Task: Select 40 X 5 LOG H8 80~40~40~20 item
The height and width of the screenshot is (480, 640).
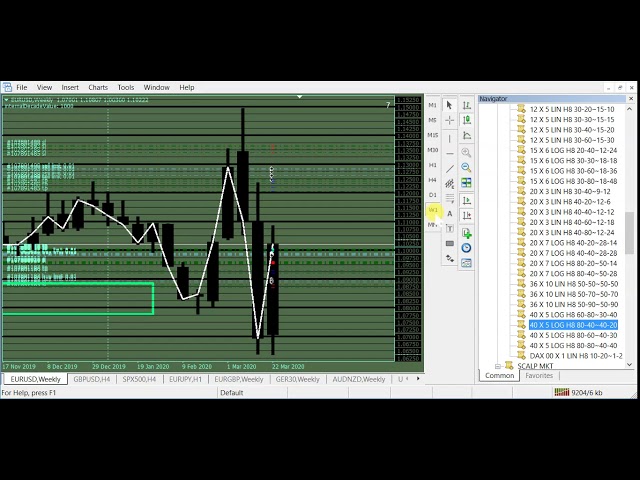Action: coord(573,325)
